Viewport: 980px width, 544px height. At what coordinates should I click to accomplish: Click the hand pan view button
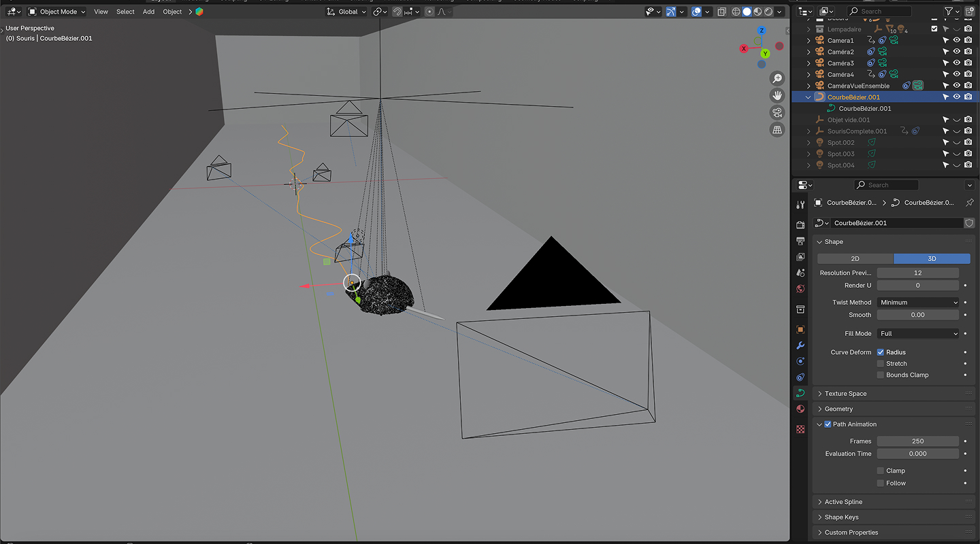pyautogui.click(x=777, y=95)
